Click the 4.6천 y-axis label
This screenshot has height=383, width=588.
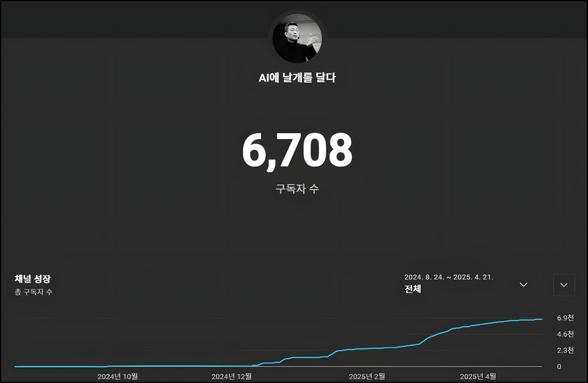point(565,334)
